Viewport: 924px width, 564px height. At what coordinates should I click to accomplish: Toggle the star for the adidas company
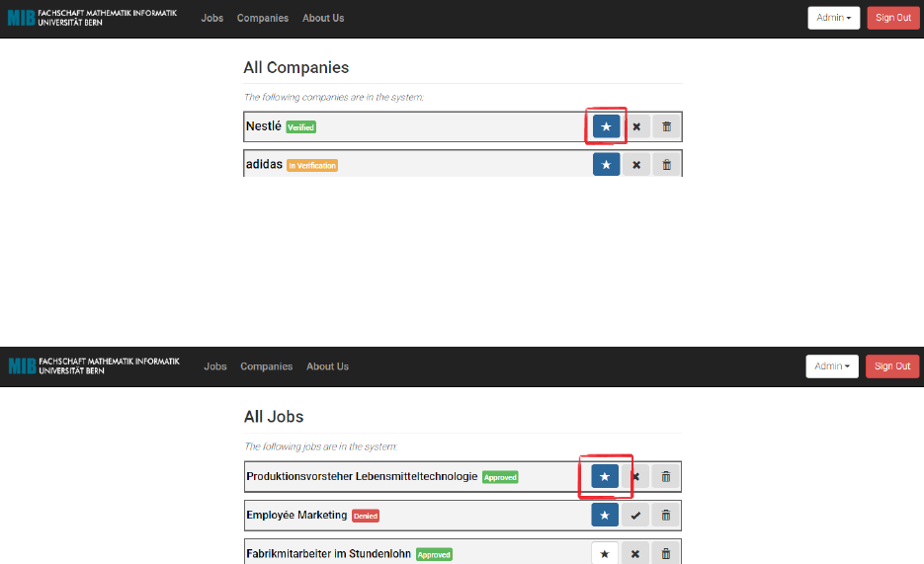[606, 164]
